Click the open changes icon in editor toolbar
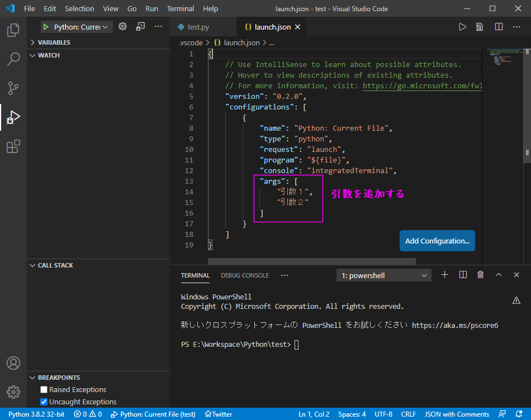The height and width of the screenshot is (420, 531). [480, 27]
